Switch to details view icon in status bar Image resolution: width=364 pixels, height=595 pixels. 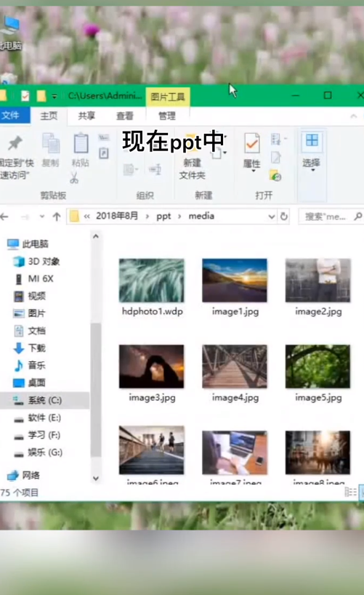[350, 492]
